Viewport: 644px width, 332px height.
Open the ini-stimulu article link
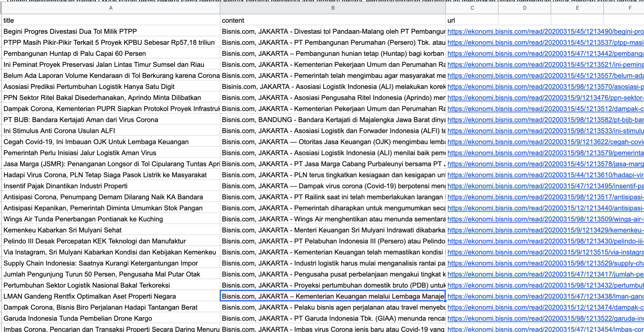pos(546,131)
